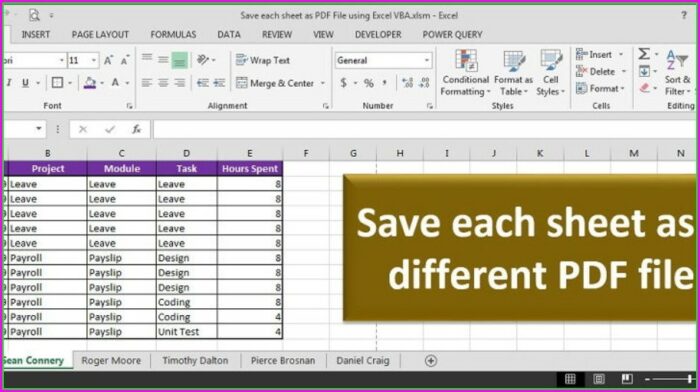Apply Comma Style
The width and height of the screenshot is (700, 392).
(385, 82)
